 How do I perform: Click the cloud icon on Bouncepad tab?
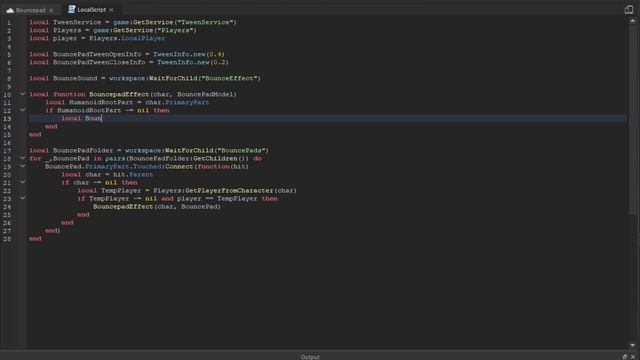(10, 10)
